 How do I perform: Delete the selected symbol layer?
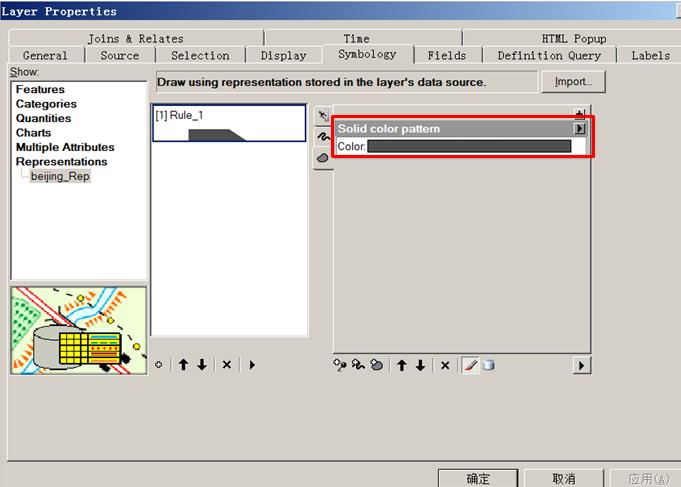[445, 365]
